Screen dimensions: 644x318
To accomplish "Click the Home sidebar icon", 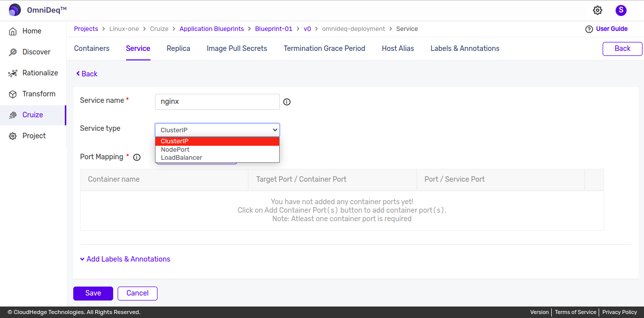I will pos(13,31).
